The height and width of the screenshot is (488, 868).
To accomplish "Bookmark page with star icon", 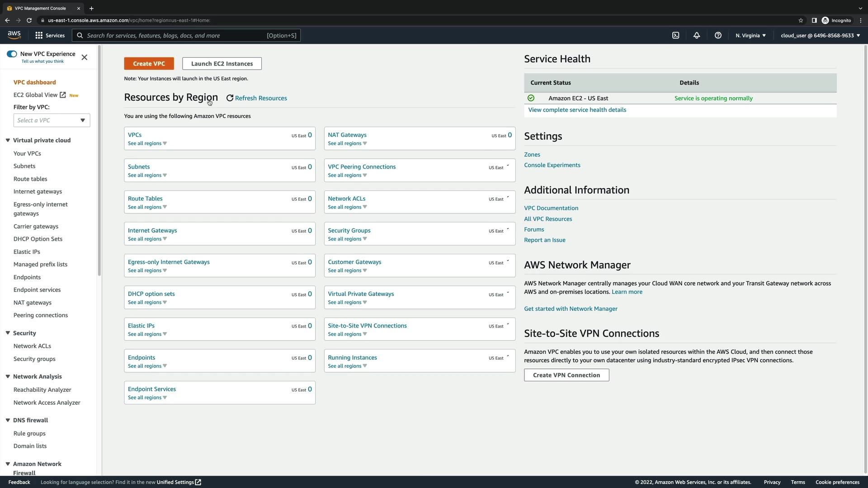I will (x=801, y=20).
